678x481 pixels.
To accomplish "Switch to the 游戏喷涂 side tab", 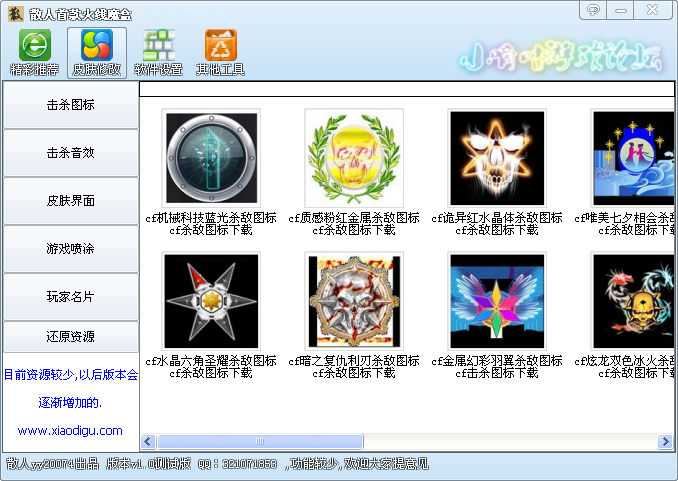I will point(71,249).
